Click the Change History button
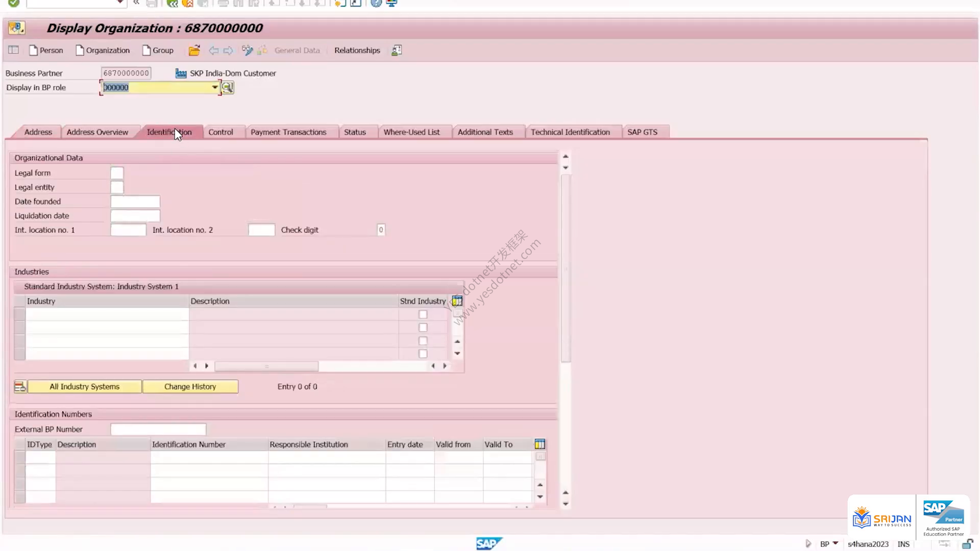Image resolution: width=980 pixels, height=551 pixels. coord(190,387)
